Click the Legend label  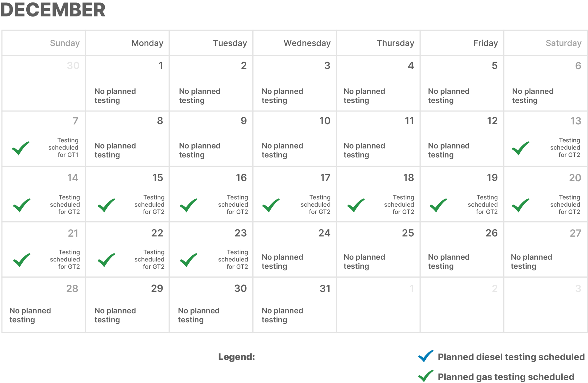click(236, 357)
